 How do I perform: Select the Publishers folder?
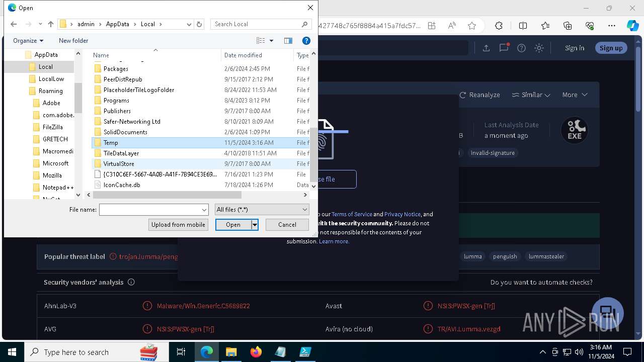[117, 111]
